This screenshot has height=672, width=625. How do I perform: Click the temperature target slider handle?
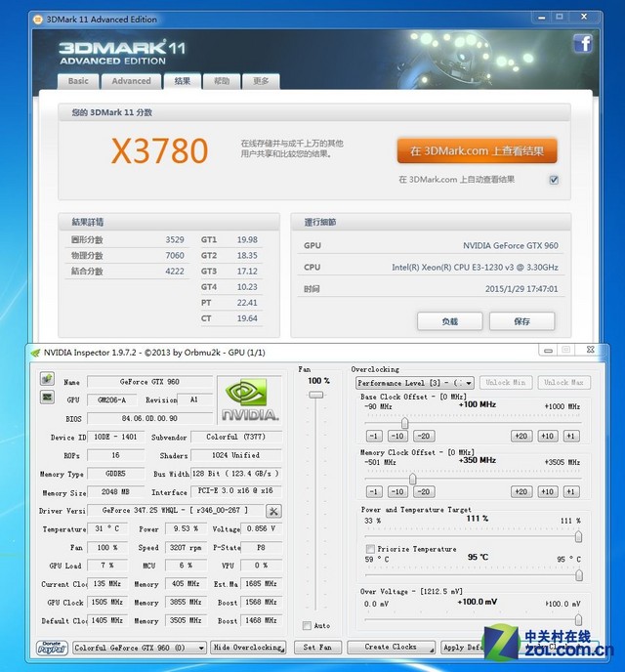point(578,575)
